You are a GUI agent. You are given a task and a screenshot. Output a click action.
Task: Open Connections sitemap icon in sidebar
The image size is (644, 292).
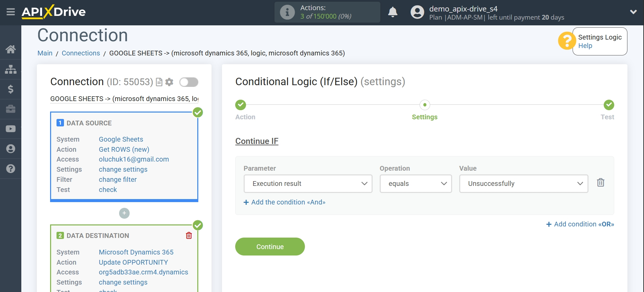click(10, 69)
